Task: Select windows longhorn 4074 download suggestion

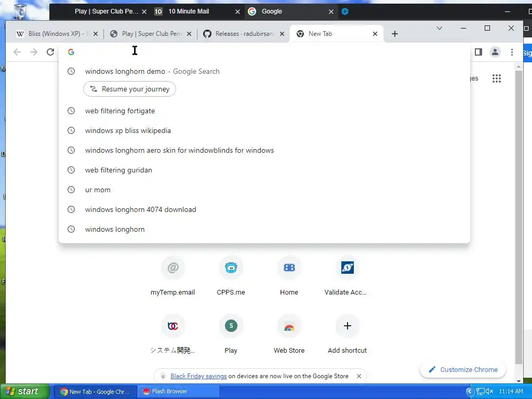Action: pos(264,209)
